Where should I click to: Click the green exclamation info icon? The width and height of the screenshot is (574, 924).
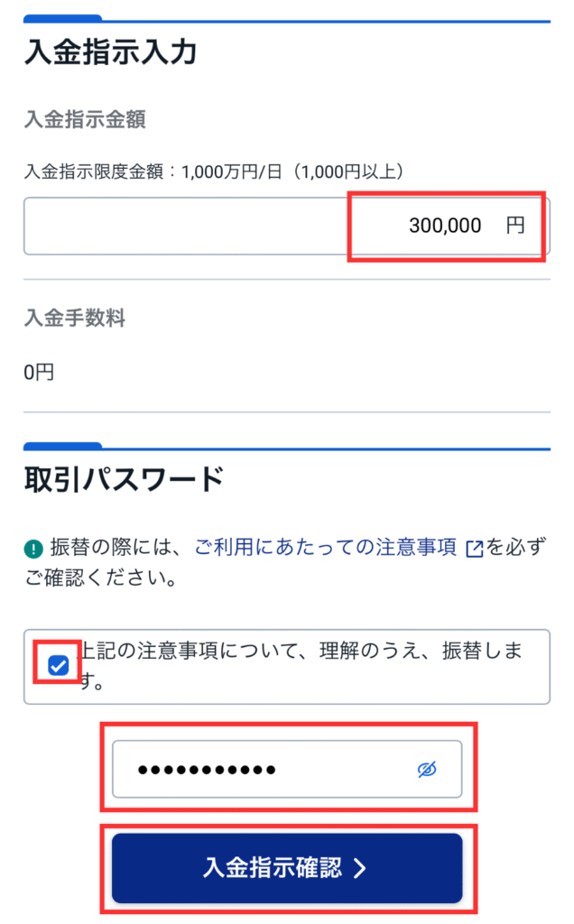33,549
